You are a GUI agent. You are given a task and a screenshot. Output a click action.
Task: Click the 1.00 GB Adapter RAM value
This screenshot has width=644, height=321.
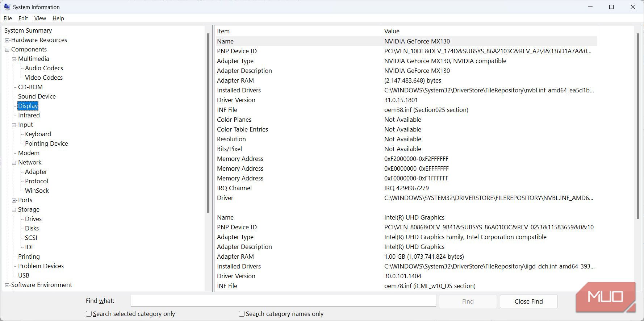coord(424,257)
